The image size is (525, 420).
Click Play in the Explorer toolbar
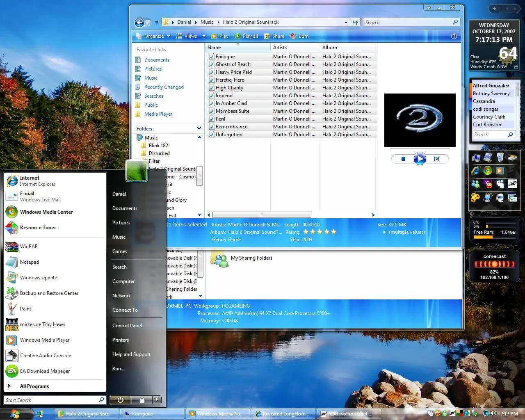pyautogui.click(x=220, y=36)
